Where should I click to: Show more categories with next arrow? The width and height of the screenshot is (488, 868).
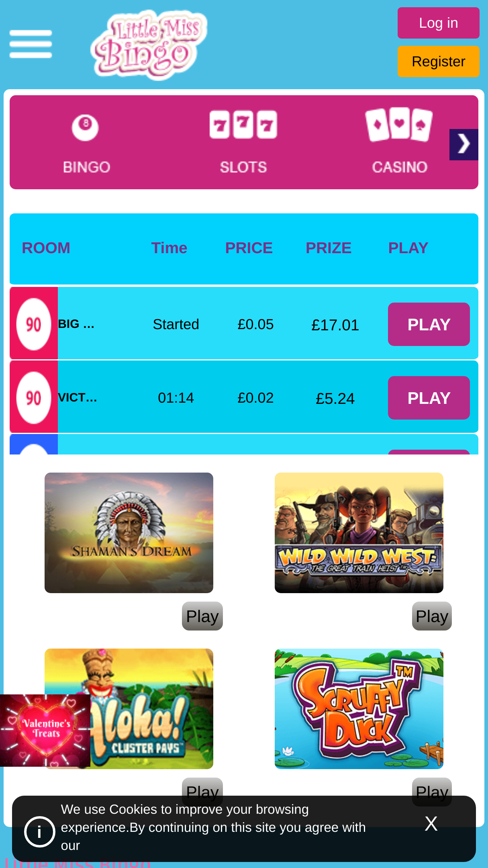click(x=464, y=145)
